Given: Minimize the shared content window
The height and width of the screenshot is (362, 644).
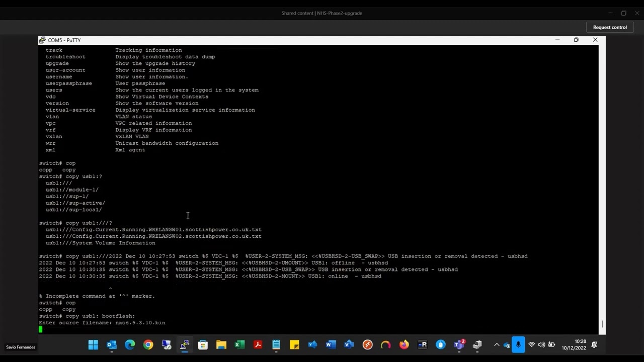Looking at the screenshot, I should pos(610,13).
